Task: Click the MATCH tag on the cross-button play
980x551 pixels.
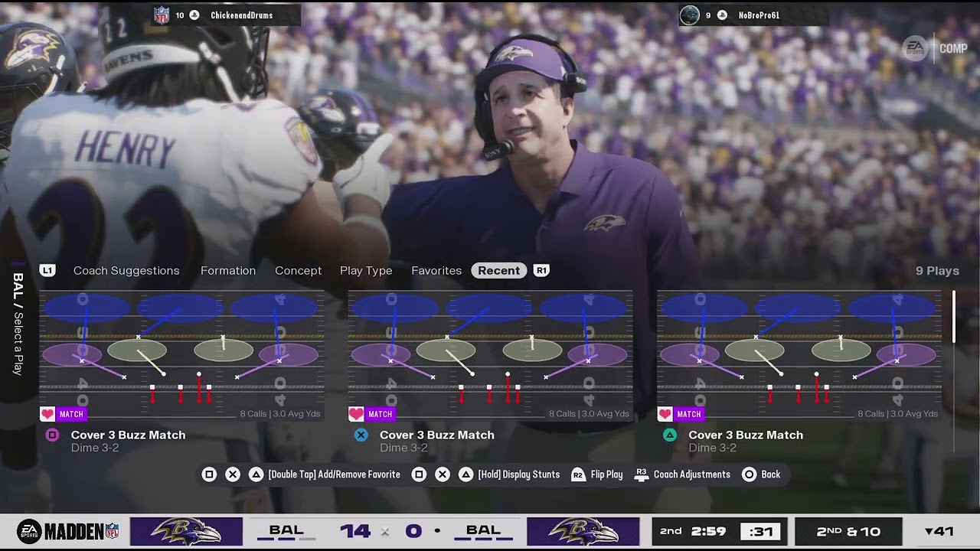Action: pyautogui.click(x=380, y=414)
